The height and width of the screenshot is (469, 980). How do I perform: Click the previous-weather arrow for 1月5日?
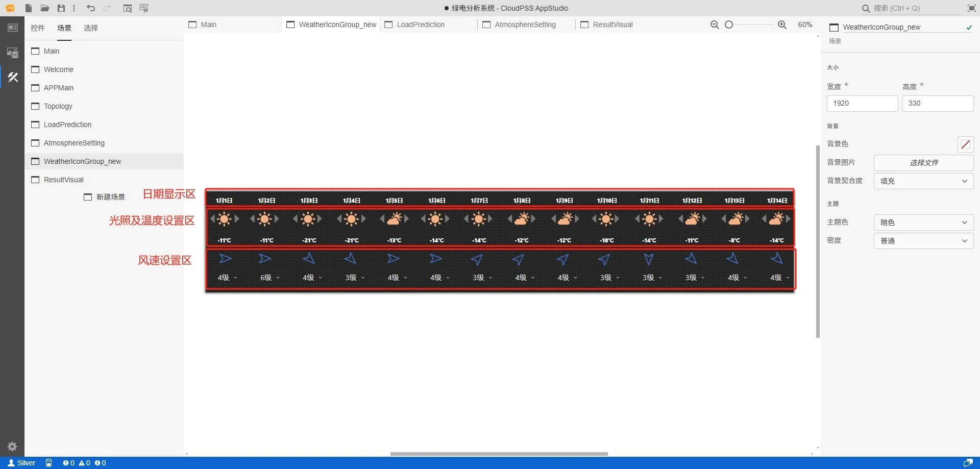coord(382,219)
